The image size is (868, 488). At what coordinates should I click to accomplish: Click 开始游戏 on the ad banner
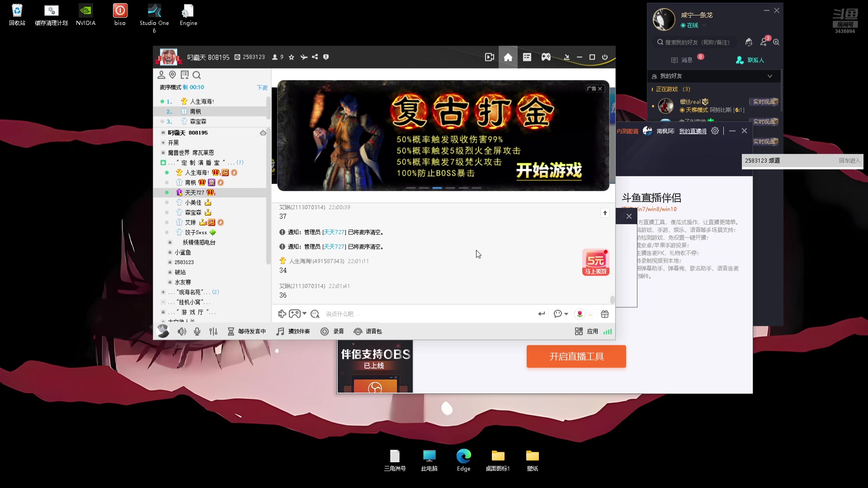click(549, 171)
